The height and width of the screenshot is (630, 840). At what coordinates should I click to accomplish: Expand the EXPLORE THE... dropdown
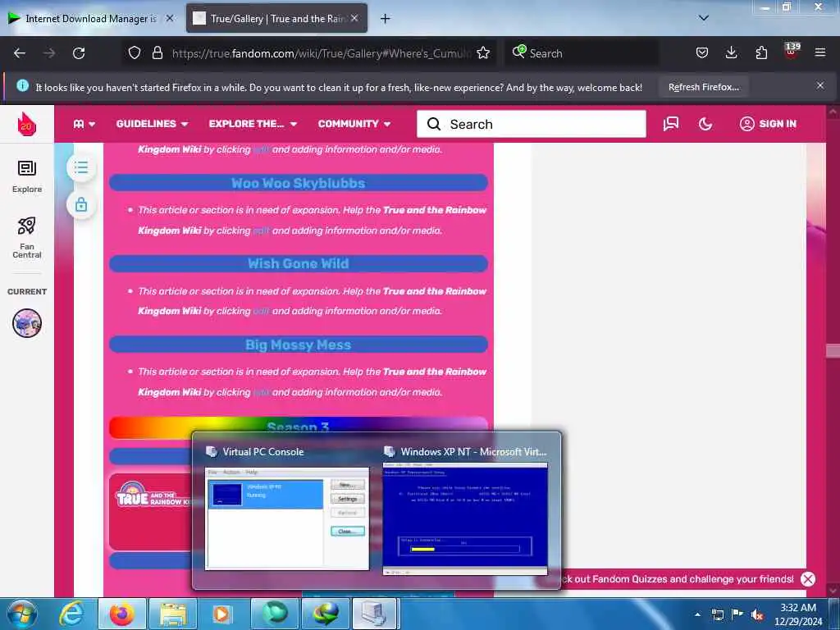(253, 124)
